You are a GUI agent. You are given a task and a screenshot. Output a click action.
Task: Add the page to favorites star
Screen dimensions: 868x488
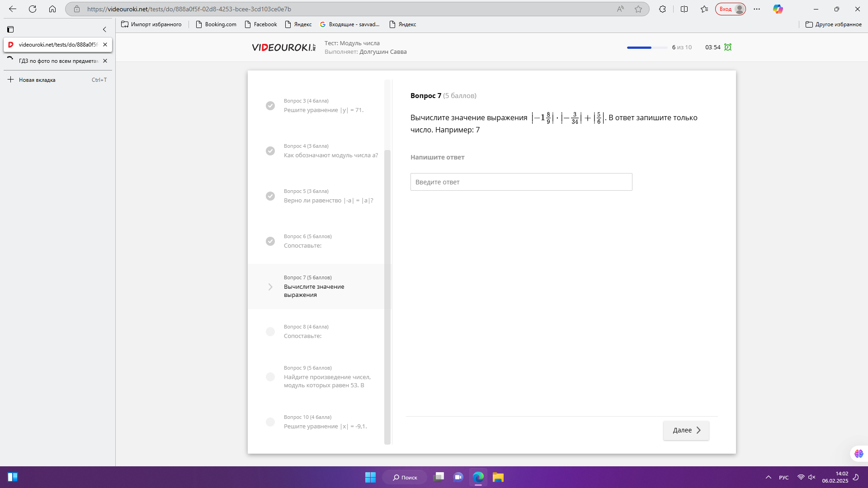click(638, 9)
